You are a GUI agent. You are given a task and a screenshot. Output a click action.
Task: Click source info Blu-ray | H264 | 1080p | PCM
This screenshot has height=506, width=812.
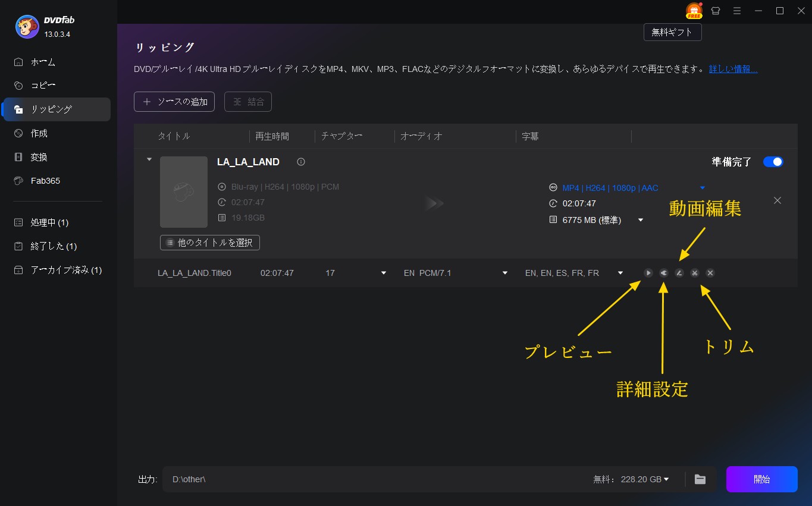[285, 187]
